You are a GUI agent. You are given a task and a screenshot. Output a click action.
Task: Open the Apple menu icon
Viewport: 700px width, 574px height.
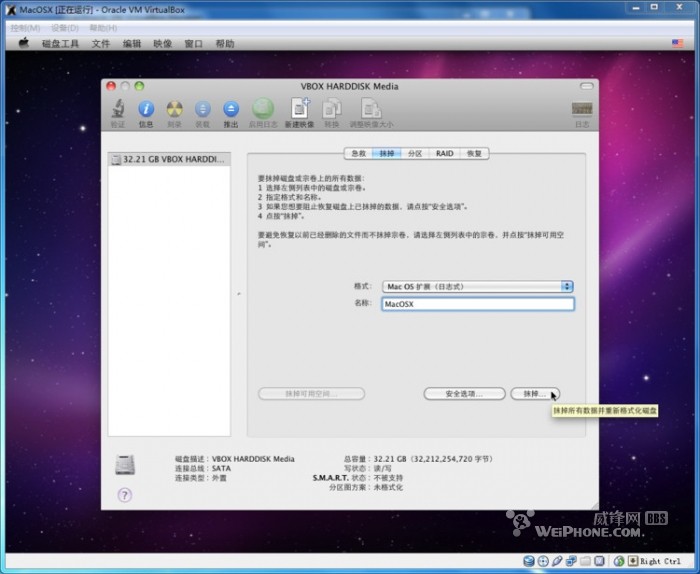24,43
